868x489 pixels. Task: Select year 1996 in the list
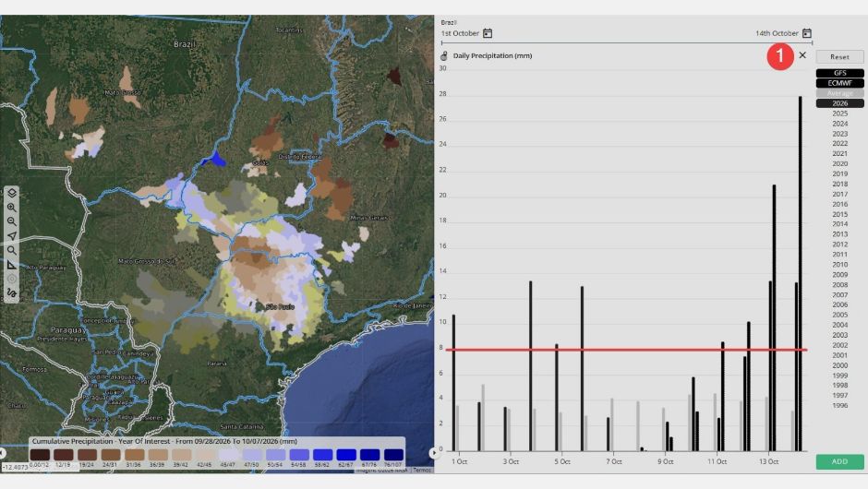(839, 405)
